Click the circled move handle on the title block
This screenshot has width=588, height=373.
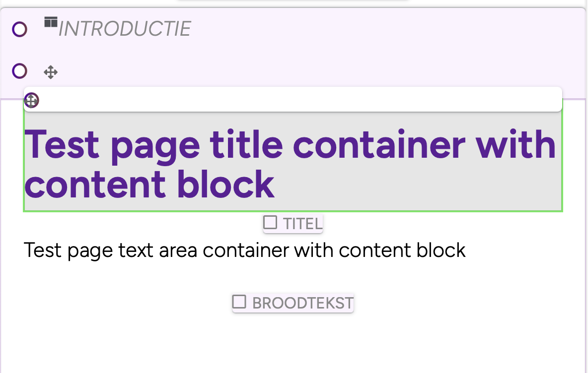click(31, 101)
